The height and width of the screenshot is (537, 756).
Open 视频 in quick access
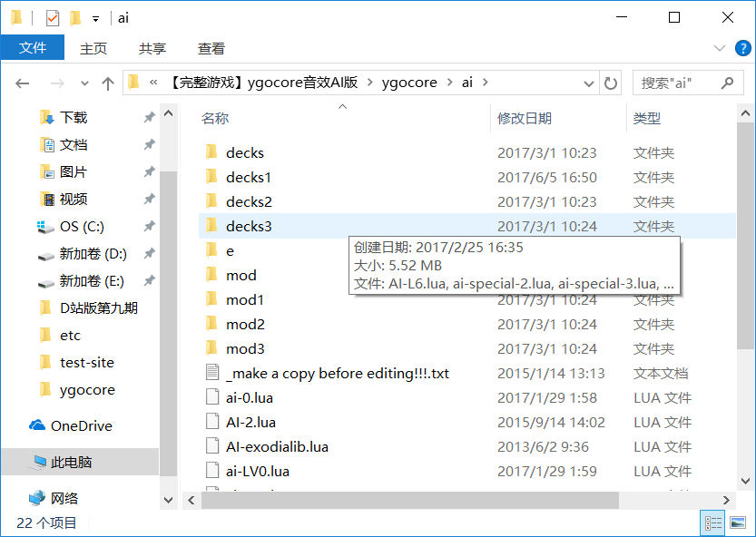click(x=74, y=199)
